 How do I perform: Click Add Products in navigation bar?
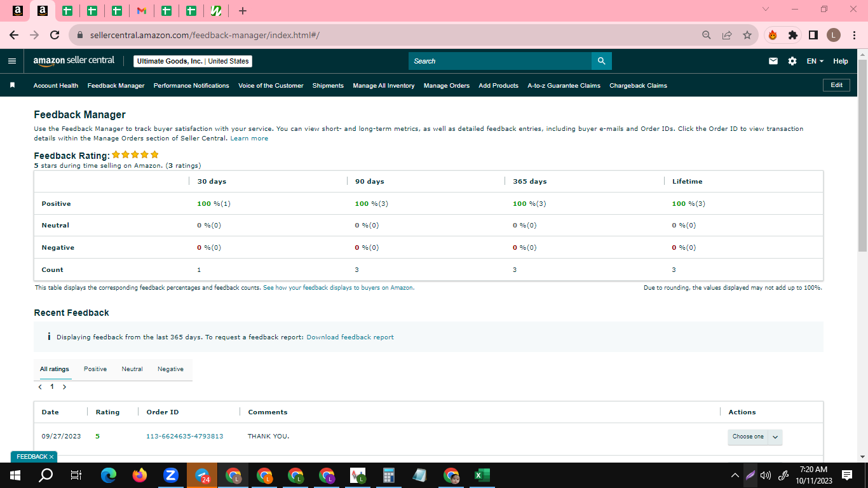pyautogui.click(x=498, y=86)
